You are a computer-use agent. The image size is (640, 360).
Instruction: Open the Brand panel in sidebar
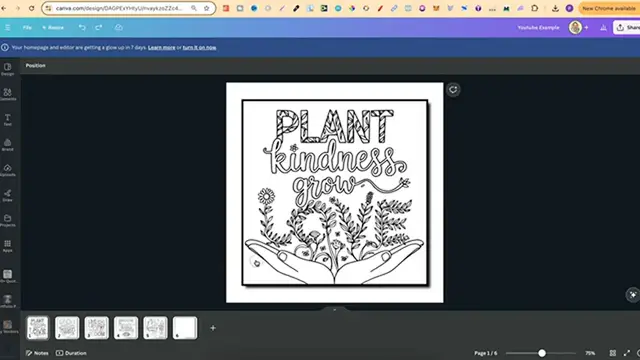click(8, 144)
